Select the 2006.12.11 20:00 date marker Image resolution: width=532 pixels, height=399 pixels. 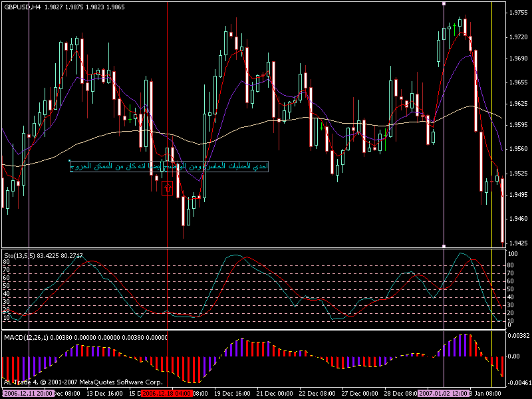click(x=27, y=394)
